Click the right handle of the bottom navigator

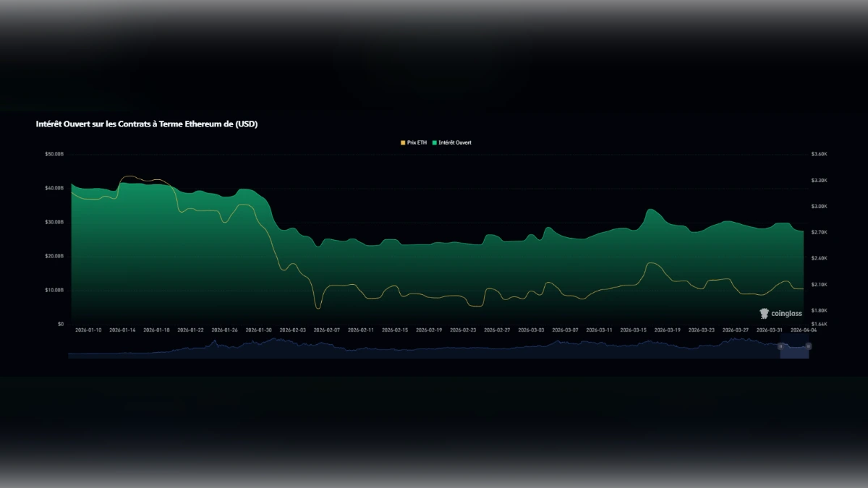pos(808,348)
